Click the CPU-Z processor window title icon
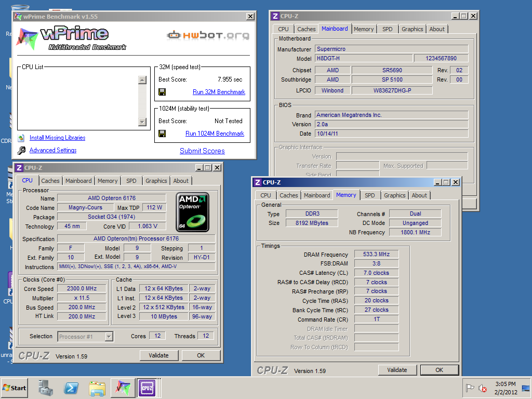 19,168
